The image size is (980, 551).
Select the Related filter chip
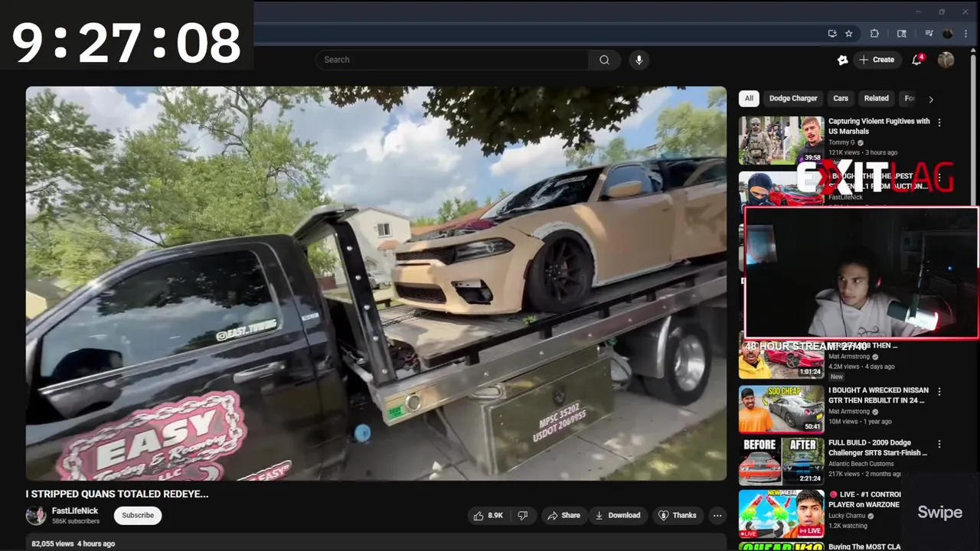click(877, 98)
